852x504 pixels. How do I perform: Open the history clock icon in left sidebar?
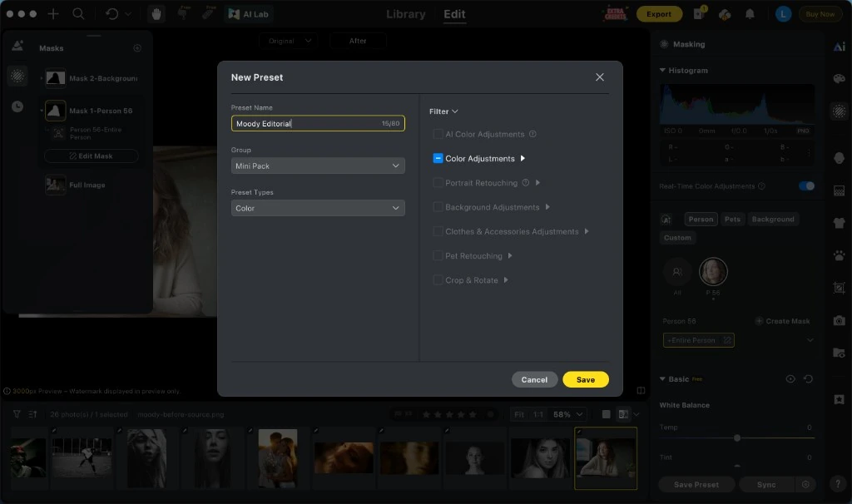(17, 106)
